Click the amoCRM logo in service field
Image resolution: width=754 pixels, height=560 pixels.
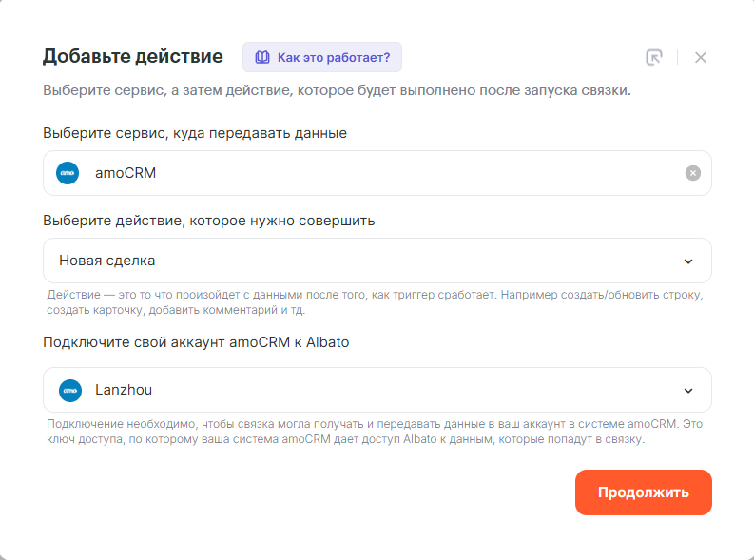click(x=68, y=173)
